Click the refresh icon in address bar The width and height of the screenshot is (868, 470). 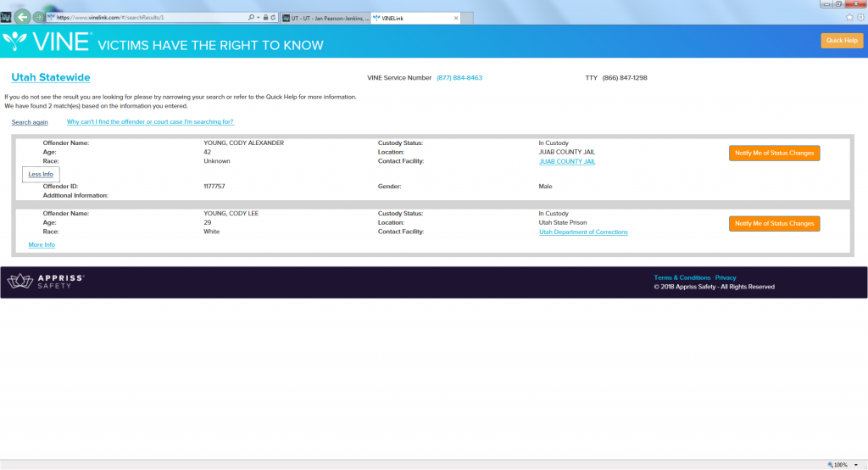click(272, 17)
